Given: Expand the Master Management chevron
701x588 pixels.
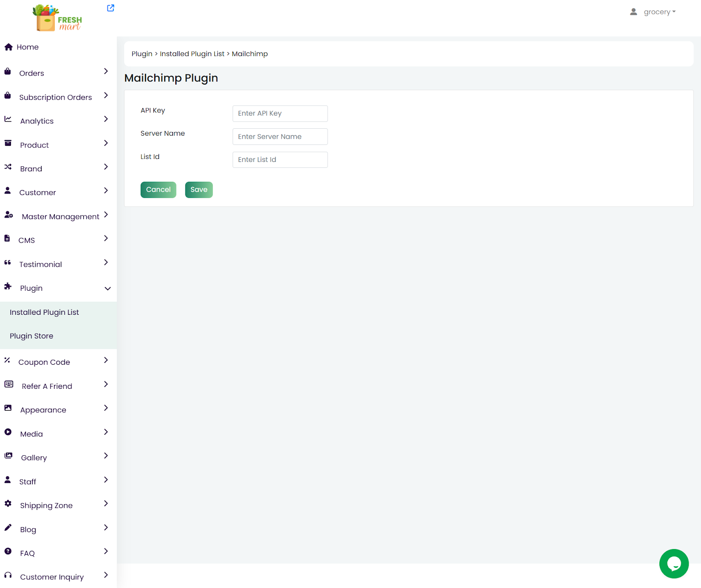Looking at the screenshot, I should click(106, 215).
